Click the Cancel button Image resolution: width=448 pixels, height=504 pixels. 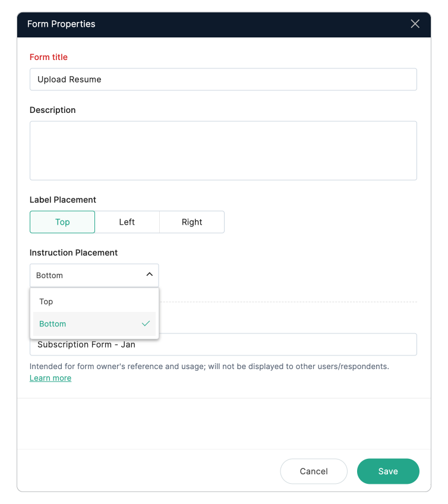click(314, 471)
